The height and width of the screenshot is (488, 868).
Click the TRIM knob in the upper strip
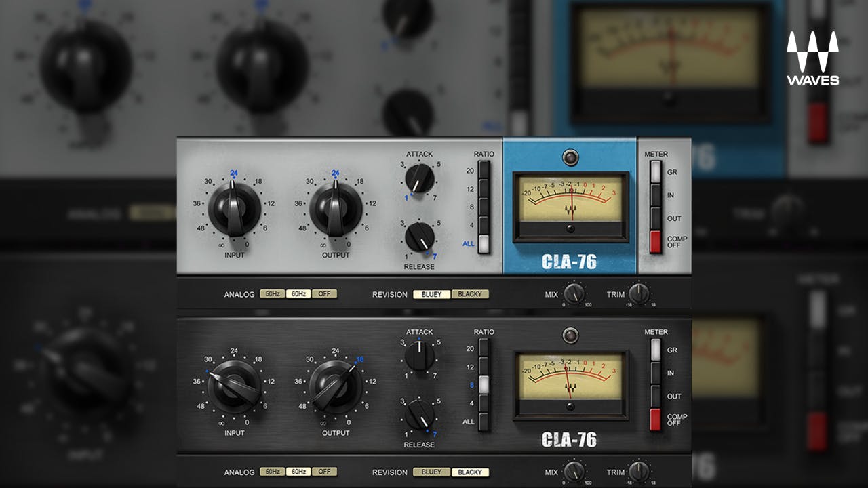tap(639, 293)
